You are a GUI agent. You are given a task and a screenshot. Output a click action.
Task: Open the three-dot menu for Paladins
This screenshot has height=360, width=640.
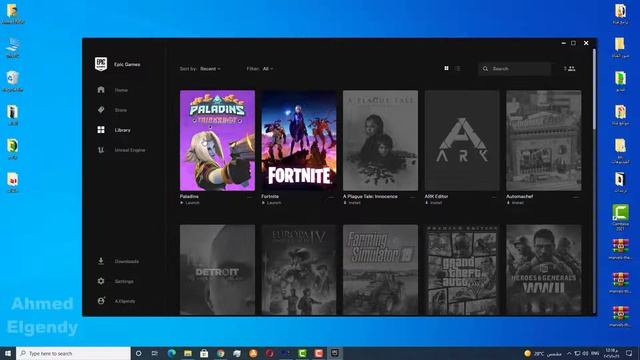[250, 197]
